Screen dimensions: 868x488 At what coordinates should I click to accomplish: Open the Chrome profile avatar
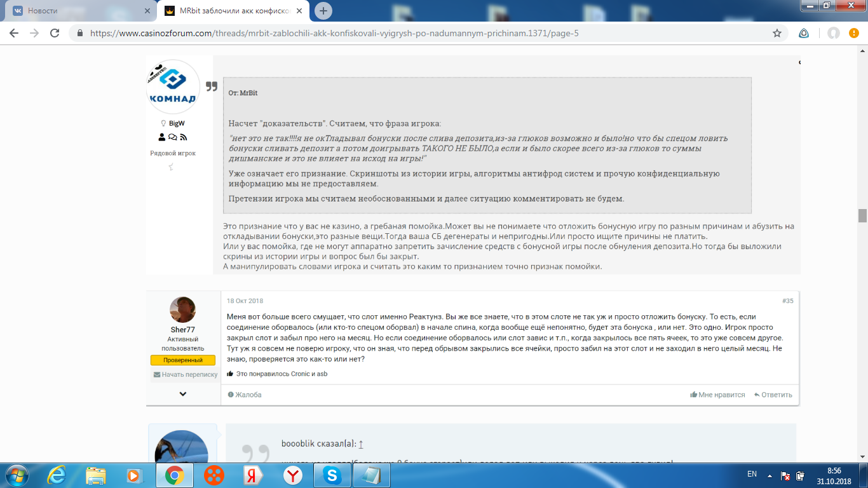834,33
